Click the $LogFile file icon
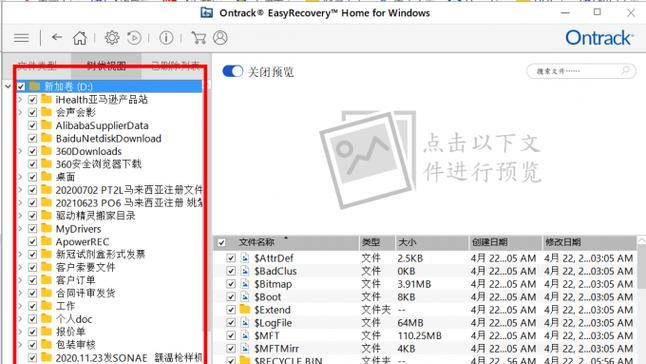This screenshot has height=364, width=646. [245, 322]
